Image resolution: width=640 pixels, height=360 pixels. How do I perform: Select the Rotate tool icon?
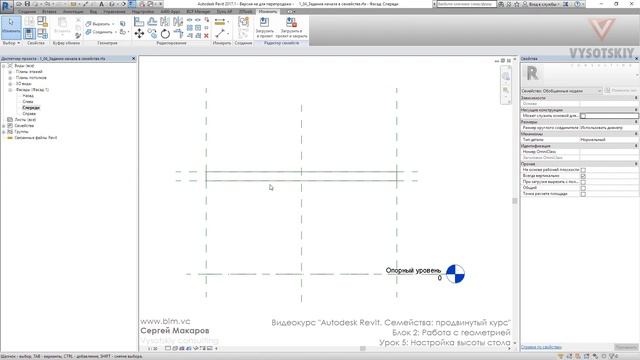pyautogui.click(x=165, y=33)
